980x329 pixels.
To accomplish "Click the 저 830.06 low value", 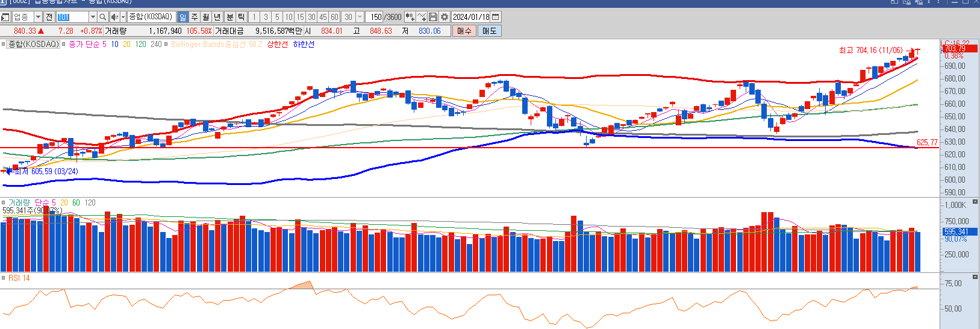I will pyautogui.click(x=429, y=31).
